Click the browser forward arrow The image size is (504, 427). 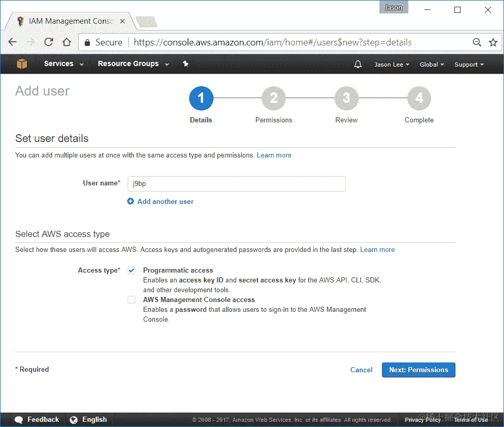(x=30, y=42)
